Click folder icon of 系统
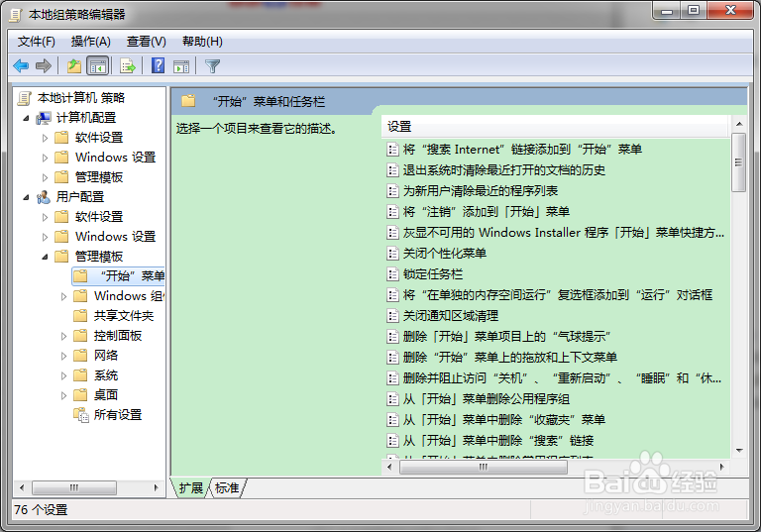761x532 pixels. click(x=80, y=375)
